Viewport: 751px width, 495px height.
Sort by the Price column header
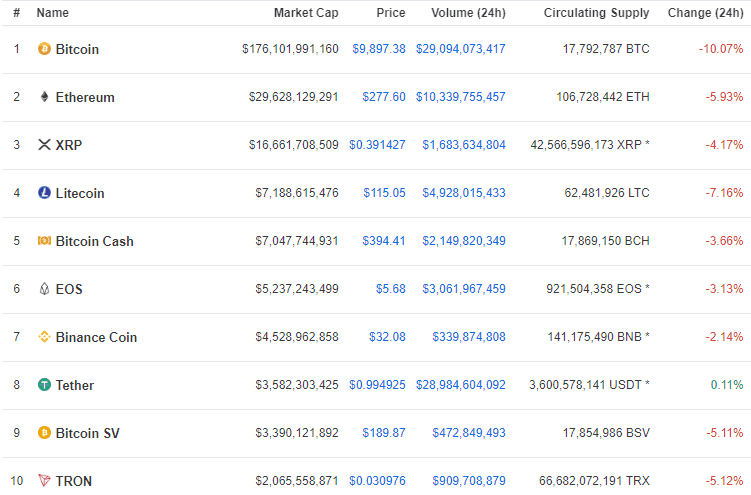pos(391,13)
